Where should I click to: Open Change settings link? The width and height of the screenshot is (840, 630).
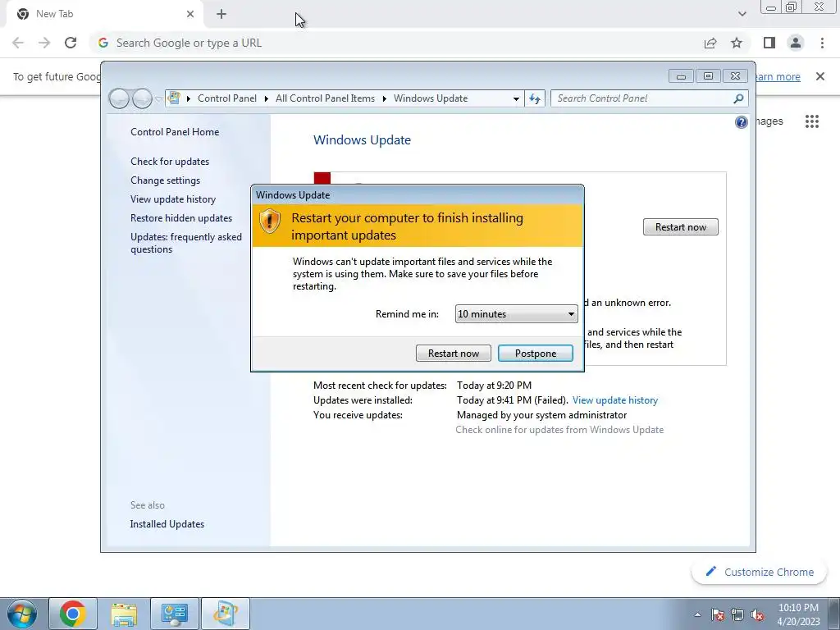[165, 180]
